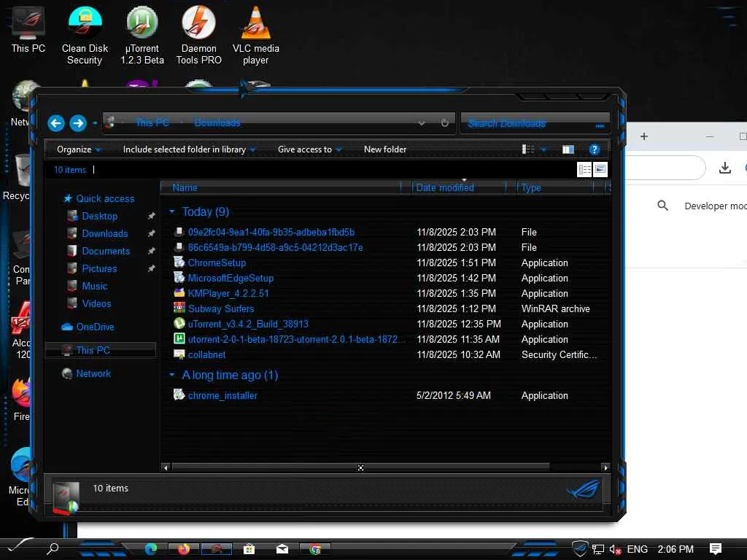Click the taskbar search magnifier
747x560 pixels.
point(53,548)
